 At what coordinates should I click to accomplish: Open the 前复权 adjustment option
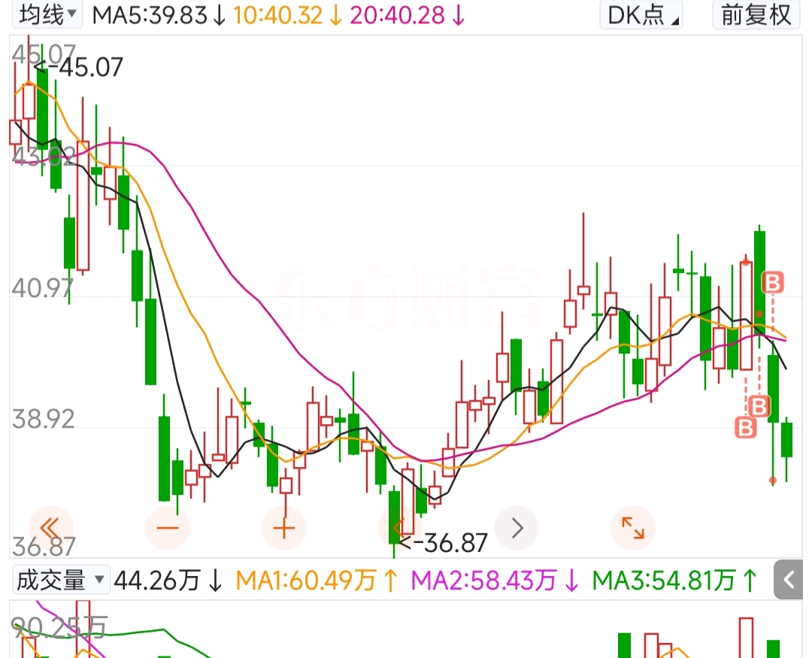pos(756,15)
